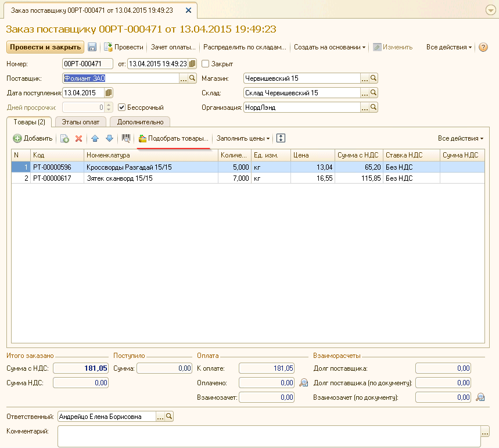The width and height of the screenshot is (499, 448).
Task: Click the save diskette icon
Action: [92, 47]
